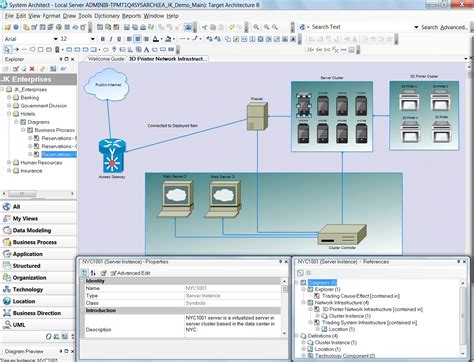Open the Reports menu
This screenshot has height=362, width=474.
pyautogui.click(x=131, y=16)
